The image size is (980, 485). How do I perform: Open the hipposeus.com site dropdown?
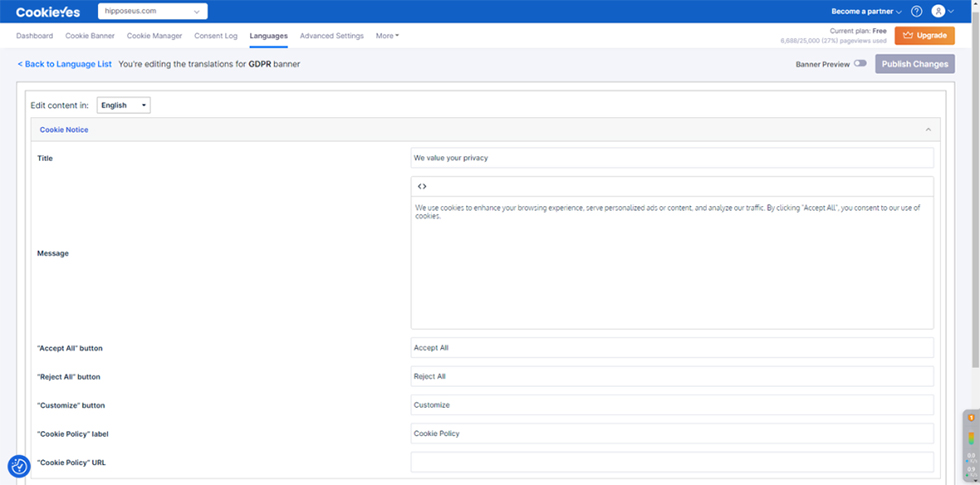pos(152,12)
